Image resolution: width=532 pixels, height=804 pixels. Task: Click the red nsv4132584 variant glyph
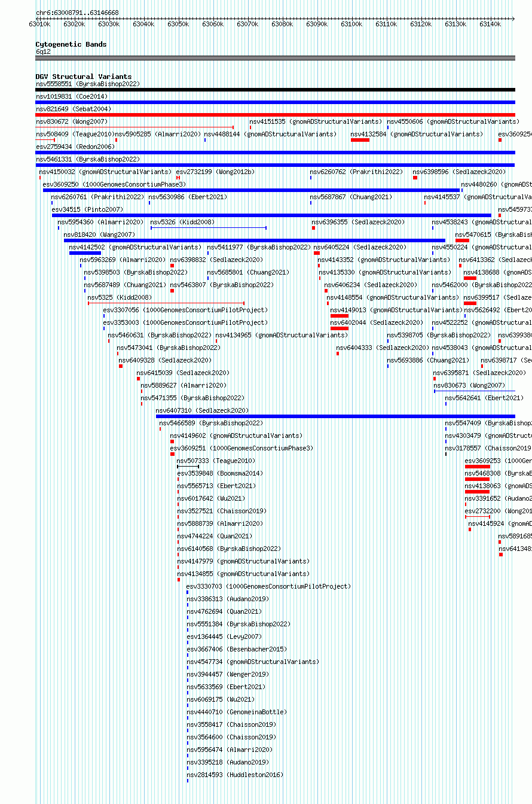(x=360, y=140)
